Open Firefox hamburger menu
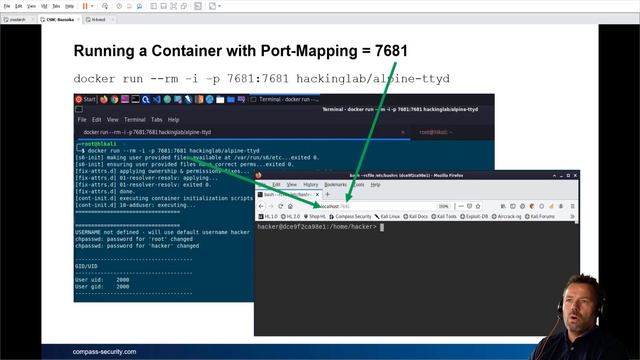 tap(572, 206)
